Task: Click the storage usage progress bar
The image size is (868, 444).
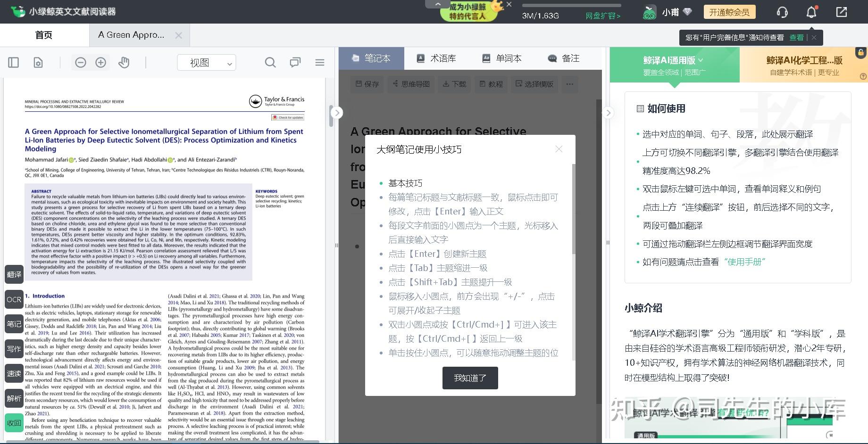Action: (x=572, y=6)
